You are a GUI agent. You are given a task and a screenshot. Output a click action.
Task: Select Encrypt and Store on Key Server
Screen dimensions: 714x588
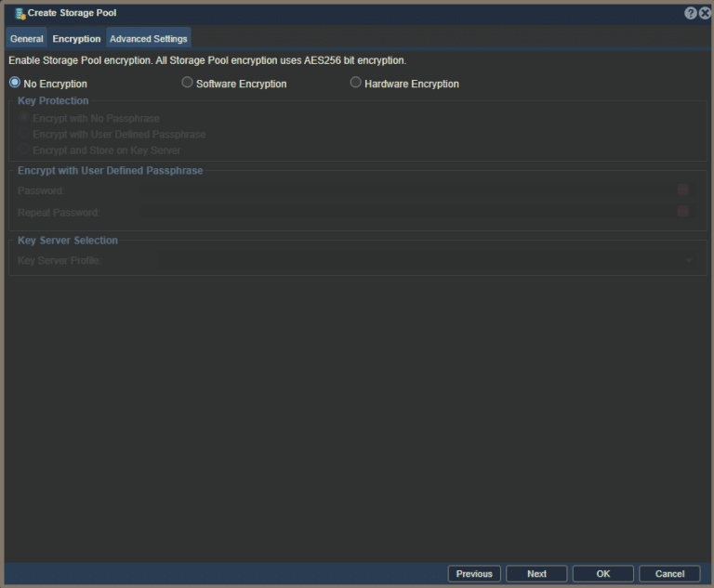pos(23,150)
